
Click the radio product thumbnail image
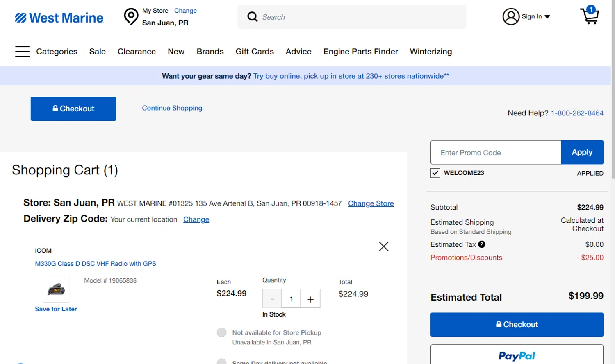[56, 289]
